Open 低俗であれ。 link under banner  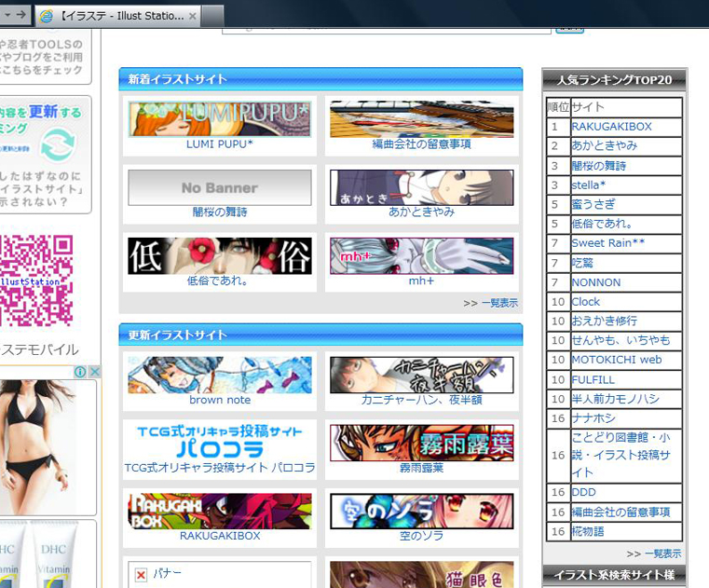(217, 280)
